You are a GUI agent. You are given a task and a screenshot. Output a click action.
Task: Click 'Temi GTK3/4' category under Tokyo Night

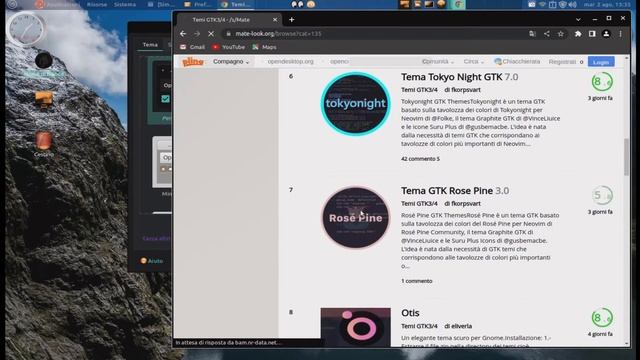[x=419, y=90]
